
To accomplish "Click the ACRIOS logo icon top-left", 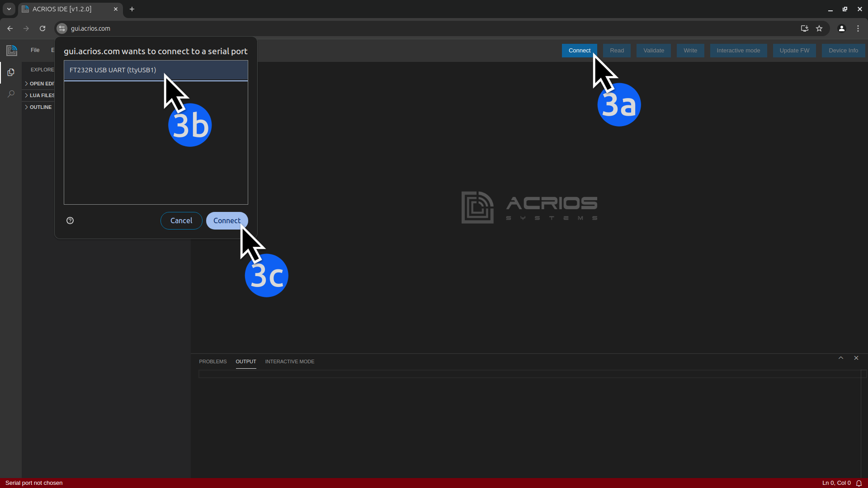I will 12,51.
